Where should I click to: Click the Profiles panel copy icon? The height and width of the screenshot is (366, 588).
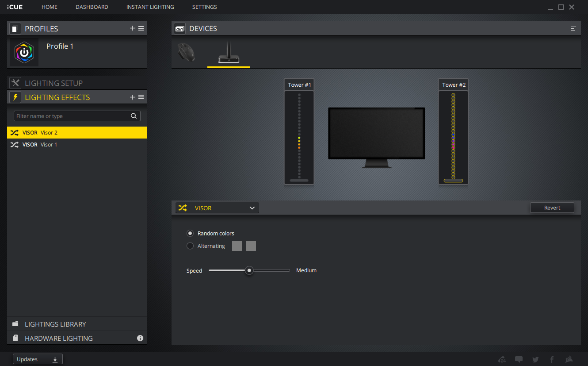click(x=15, y=28)
